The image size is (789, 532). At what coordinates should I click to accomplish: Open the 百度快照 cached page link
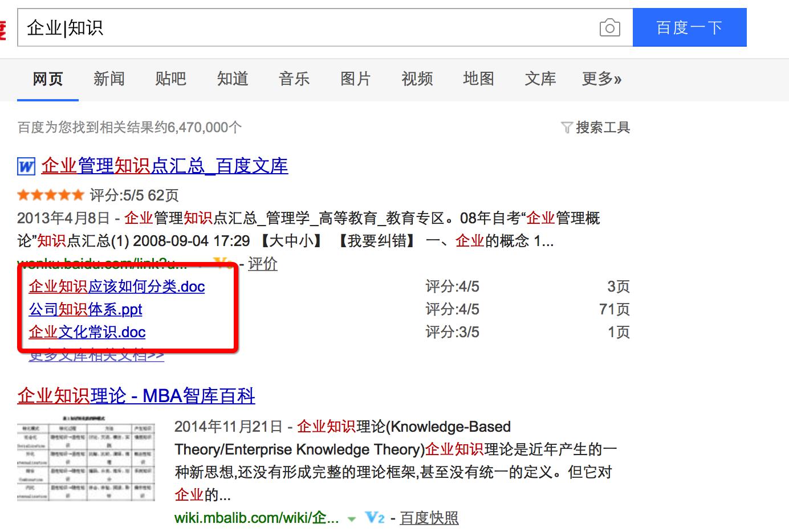[429, 518]
